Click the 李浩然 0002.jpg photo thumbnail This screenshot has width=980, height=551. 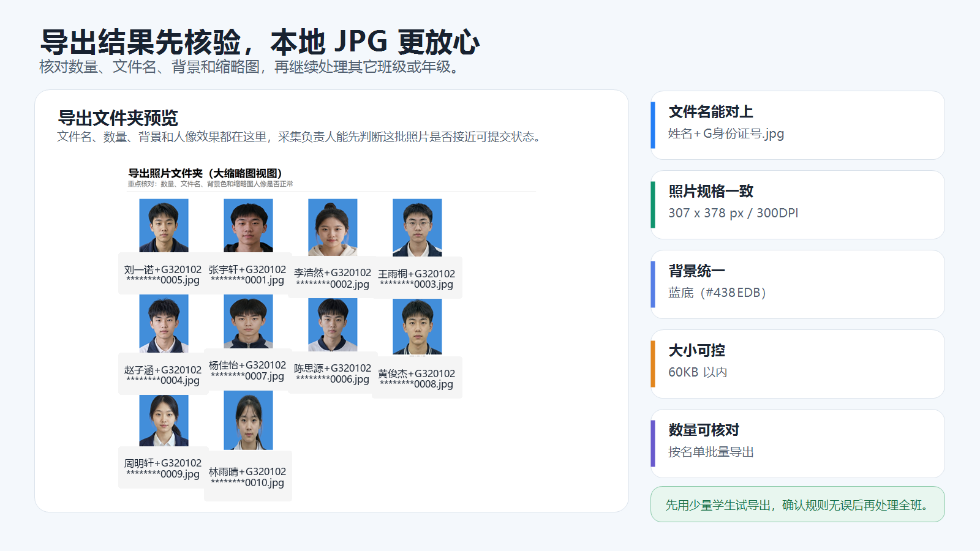click(x=333, y=227)
